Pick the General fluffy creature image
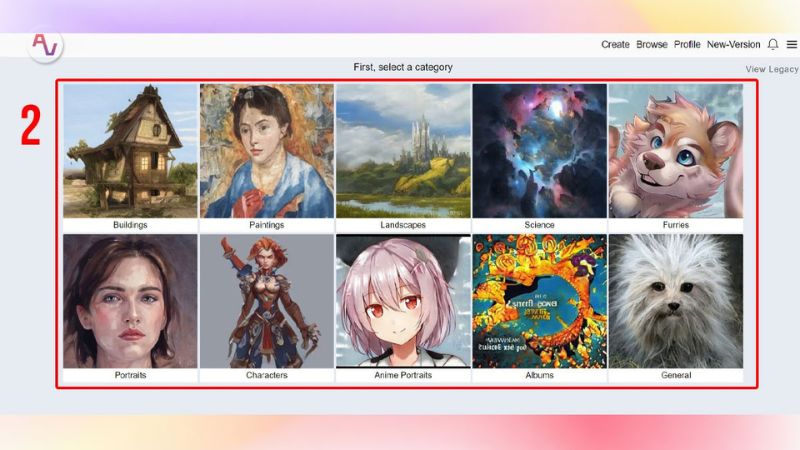 tap(675, 301)
